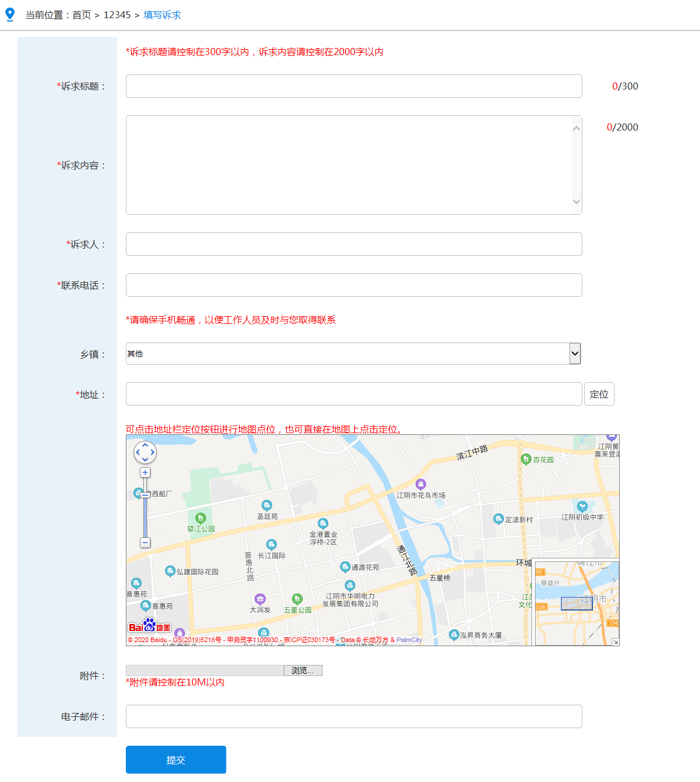This screenshot has width=700, height=782.
Task: Click the 定位 locate button
Action: [x=599, y=394]
